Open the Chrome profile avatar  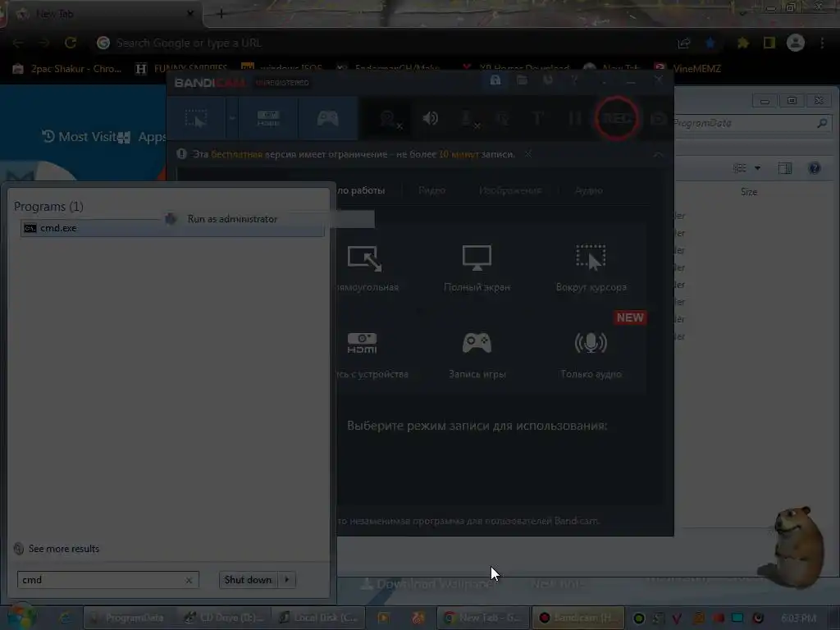796,43
